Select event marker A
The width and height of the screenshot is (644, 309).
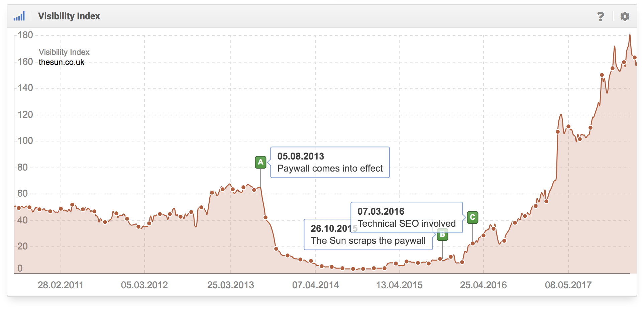pos(260,162)
